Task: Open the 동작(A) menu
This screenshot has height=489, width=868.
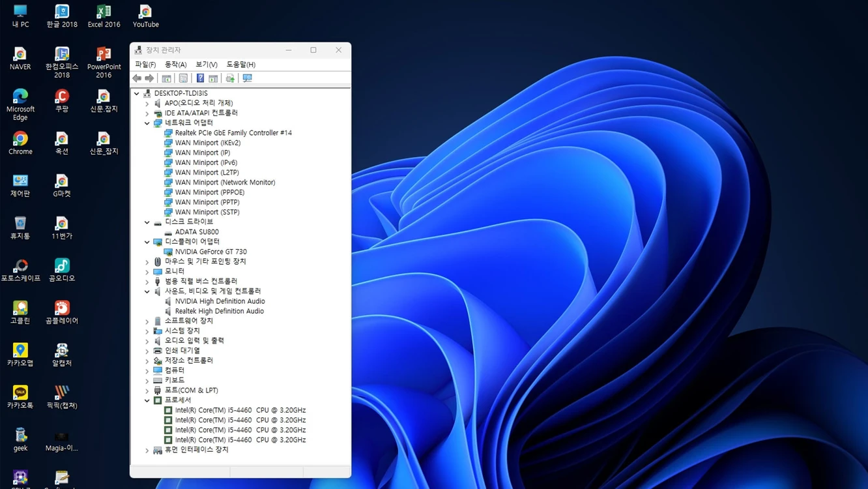Action: coord(175,64)
